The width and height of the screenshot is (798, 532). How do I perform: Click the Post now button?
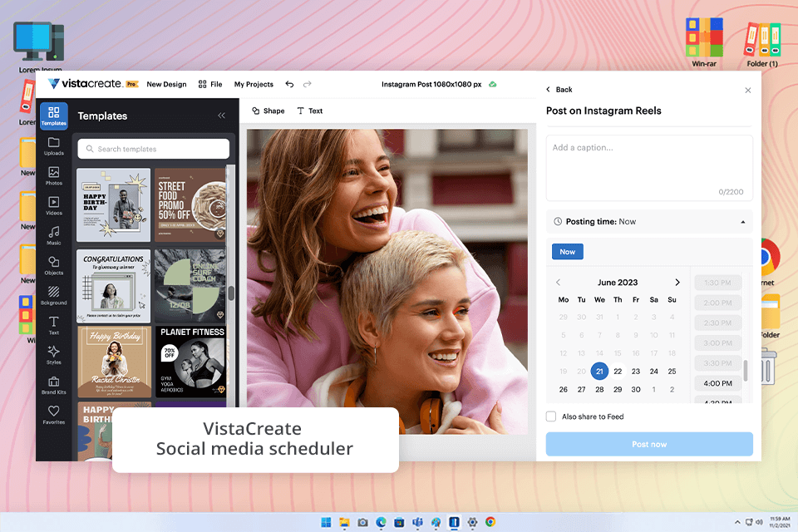coord(649,444)
